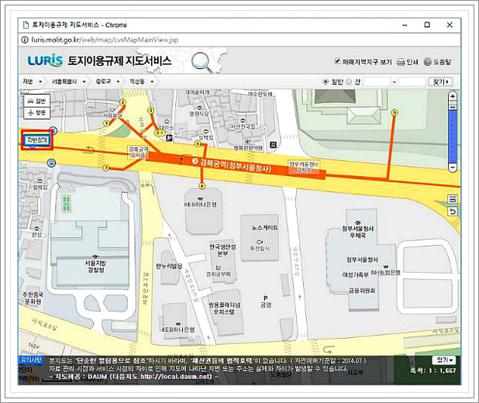Zoom out with the minus icon

tap(452, 167)
